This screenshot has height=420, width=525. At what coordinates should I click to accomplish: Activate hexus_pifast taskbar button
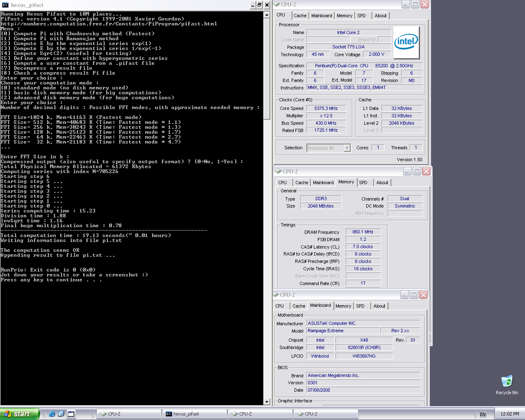194,414
